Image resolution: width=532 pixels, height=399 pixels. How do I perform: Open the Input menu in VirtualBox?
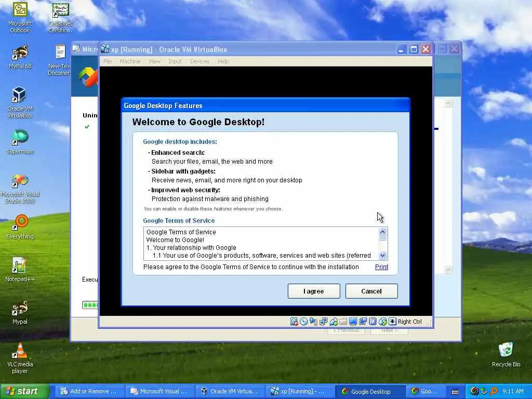(x=175, y=61)
